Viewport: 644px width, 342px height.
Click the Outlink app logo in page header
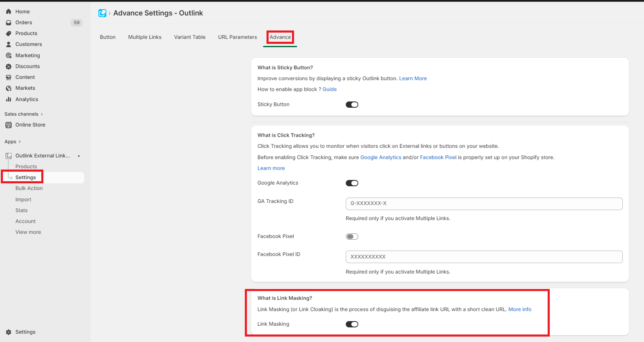(x=102, y=13)
